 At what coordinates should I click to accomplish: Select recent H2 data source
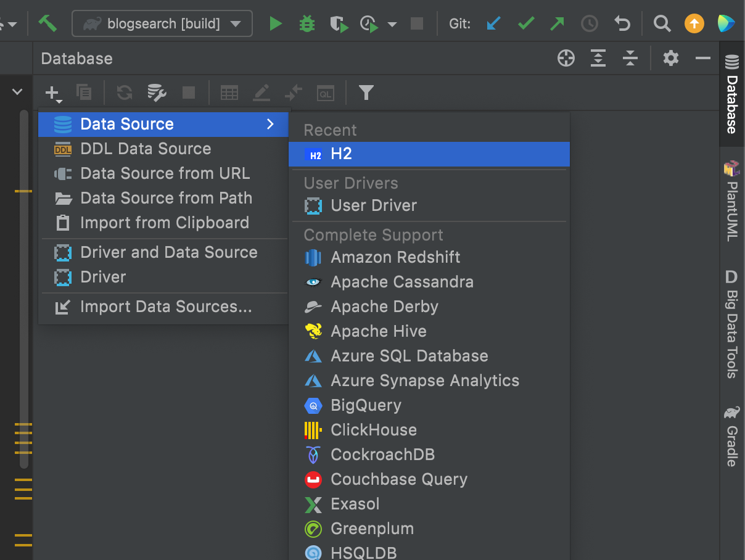pos(429,154)
